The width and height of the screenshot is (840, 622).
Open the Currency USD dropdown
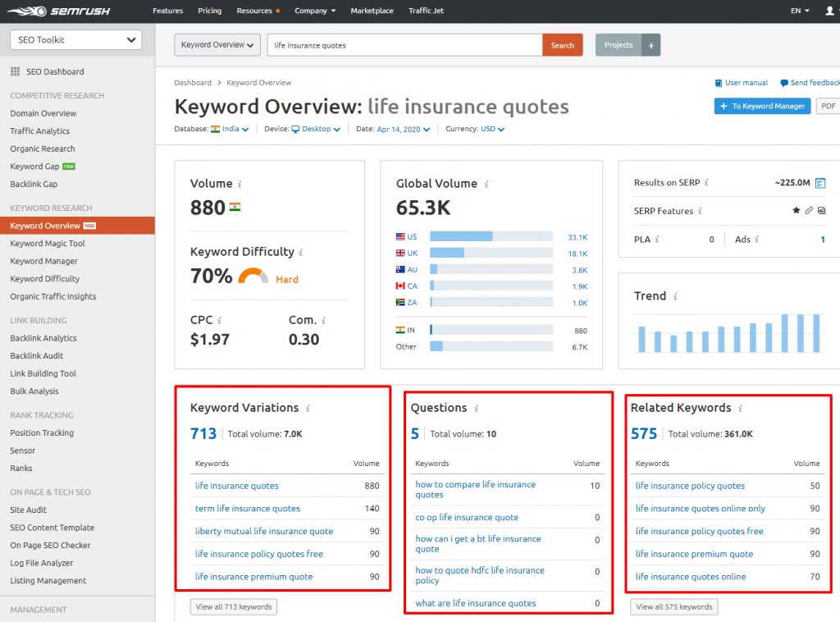tap(492, 129)
